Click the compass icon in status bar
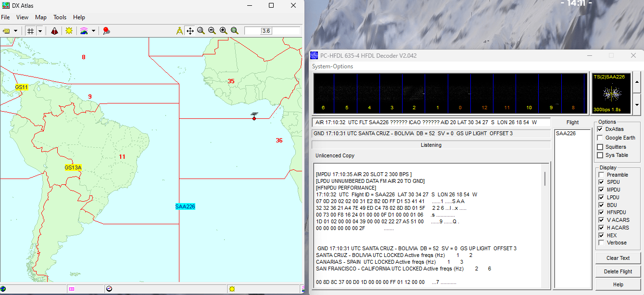Screen dimensions: 644x295 (109, 289)
